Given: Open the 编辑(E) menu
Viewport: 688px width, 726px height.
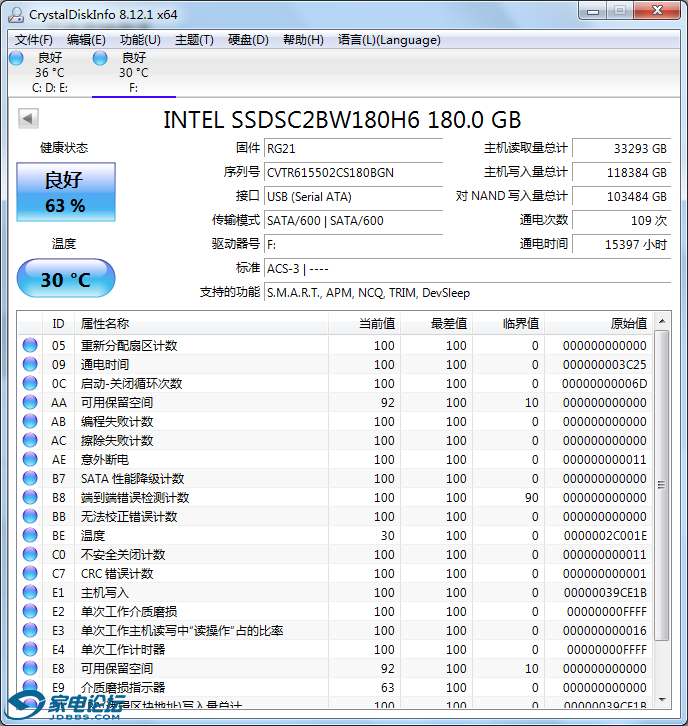Looking at the screenshot, I should 86,40.
